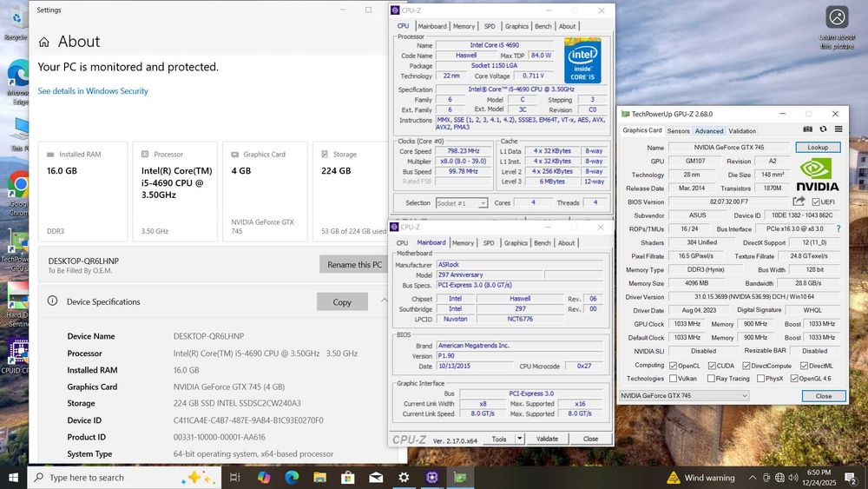Open 'See details in Windows Security' link
The image size is (868, 489).
pyautogui.click(x=93, y=91)
